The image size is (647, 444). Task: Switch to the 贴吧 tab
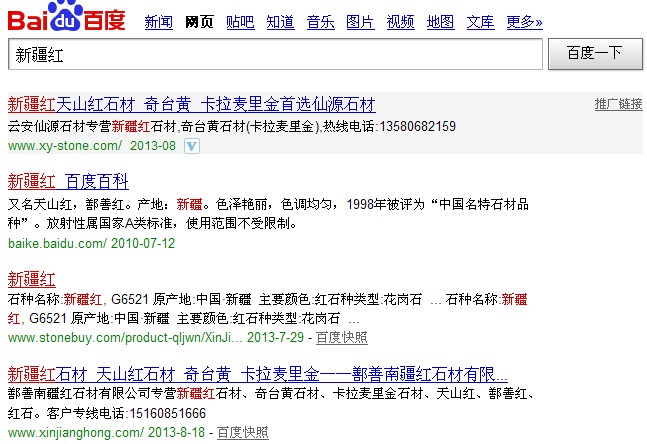coord(239,21)
